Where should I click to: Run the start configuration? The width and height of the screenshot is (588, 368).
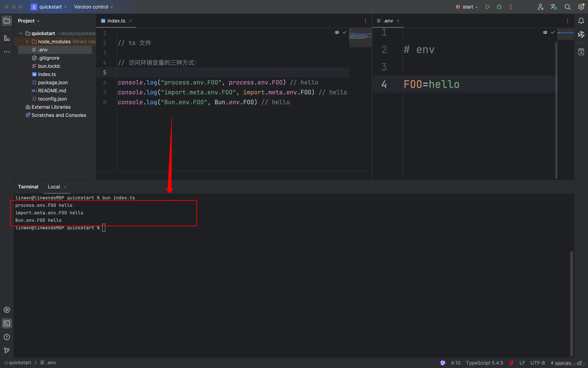487,7
